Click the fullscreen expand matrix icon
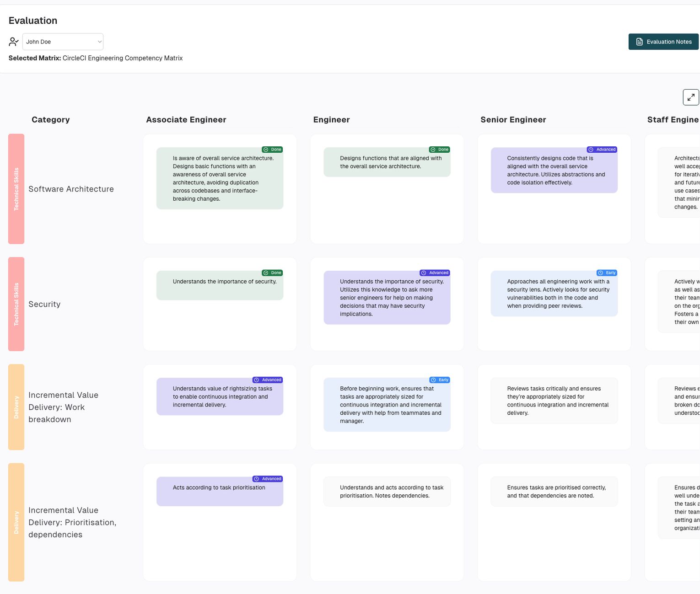700x594 pixels. (690, 97)
